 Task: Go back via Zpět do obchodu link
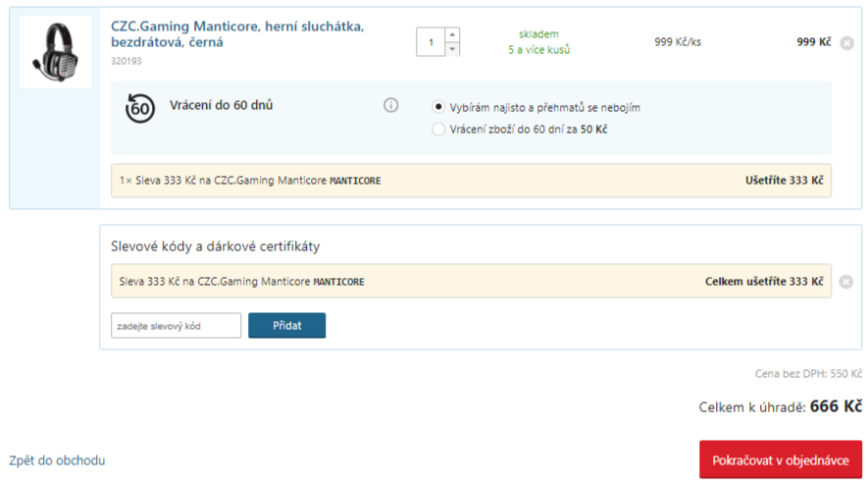point(57,460)
